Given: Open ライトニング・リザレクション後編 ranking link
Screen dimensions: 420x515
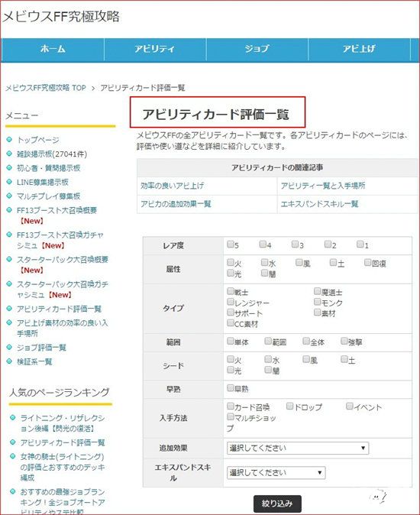Looking at the screenshot, I should click(x=63, y=423).
